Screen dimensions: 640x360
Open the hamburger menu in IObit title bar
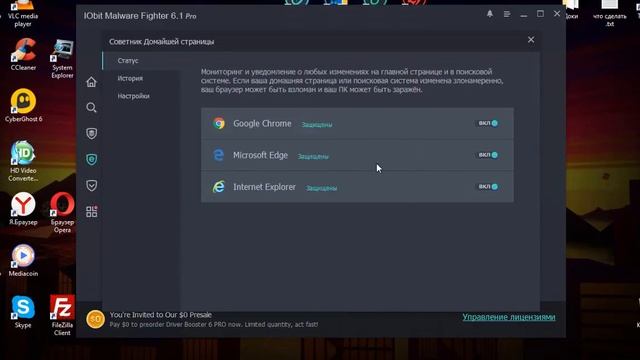507,14
